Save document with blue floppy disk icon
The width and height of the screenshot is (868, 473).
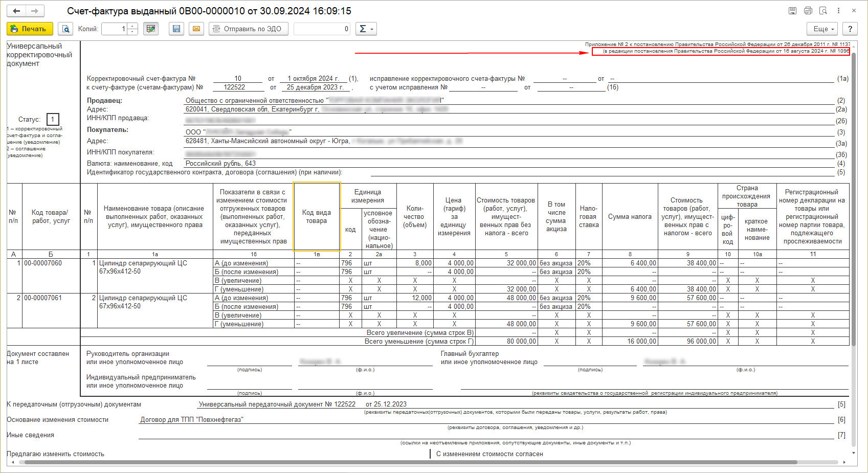(x=176, y=29)
